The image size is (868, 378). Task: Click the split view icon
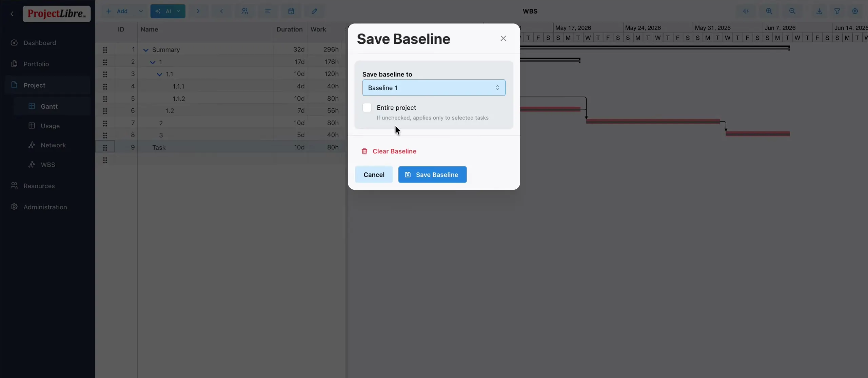pos(746,11)
